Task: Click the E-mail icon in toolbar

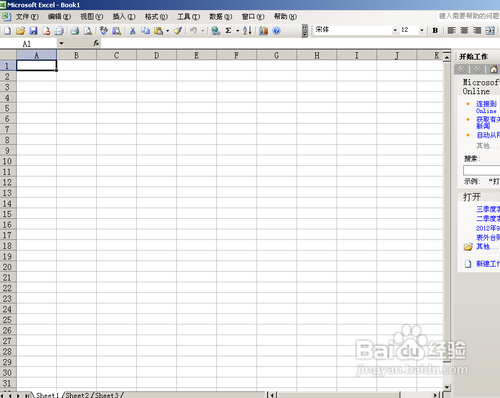Action: tap(59, 31)
